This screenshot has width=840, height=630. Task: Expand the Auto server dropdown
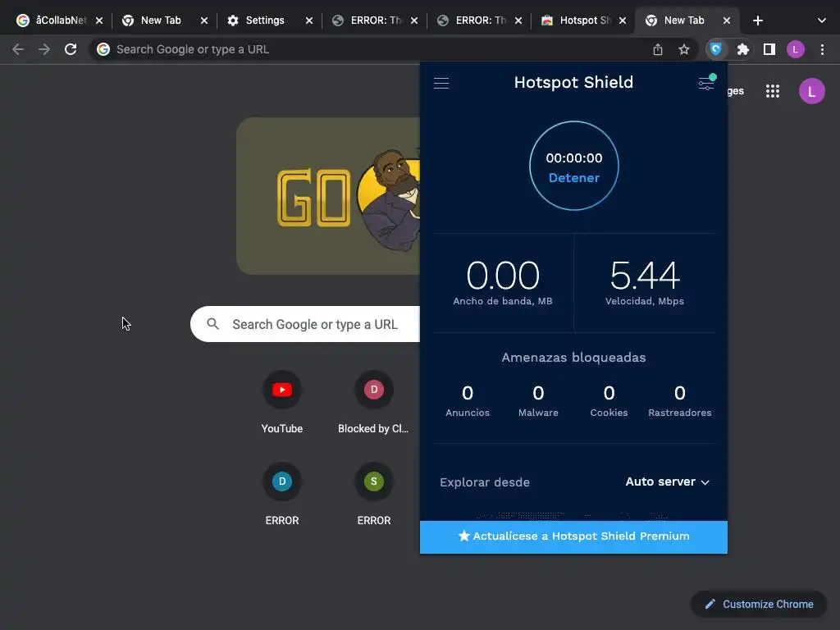668,482
